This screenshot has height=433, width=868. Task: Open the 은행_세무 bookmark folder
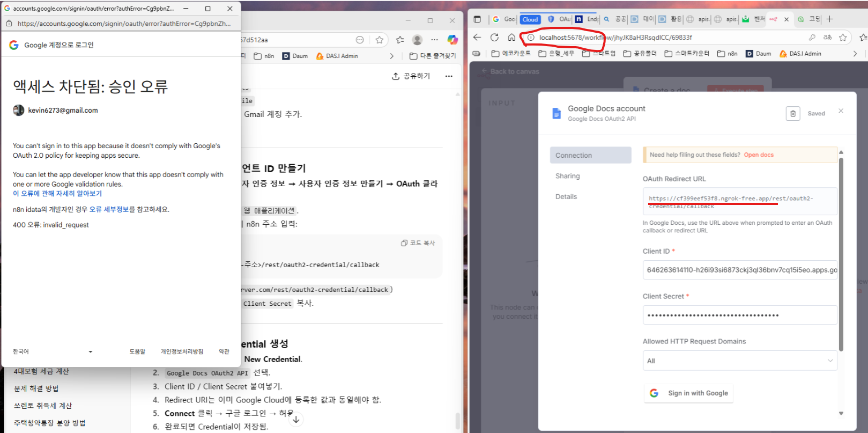556,54
